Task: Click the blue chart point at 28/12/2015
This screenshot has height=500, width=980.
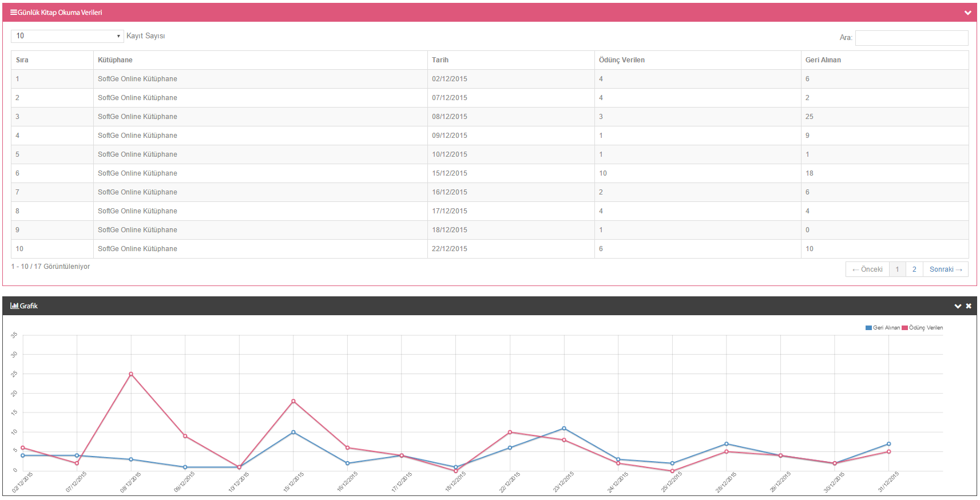Action: [727, 444]
